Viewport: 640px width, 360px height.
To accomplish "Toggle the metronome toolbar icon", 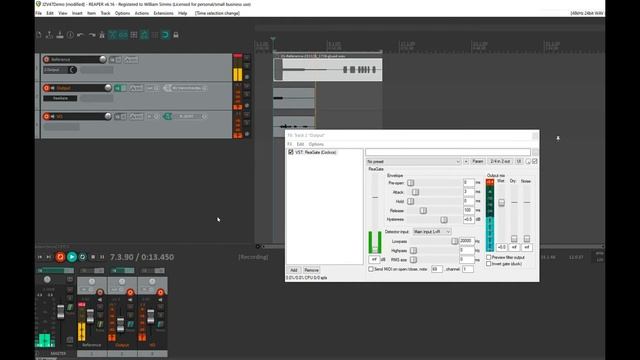I will coord(102,35).
